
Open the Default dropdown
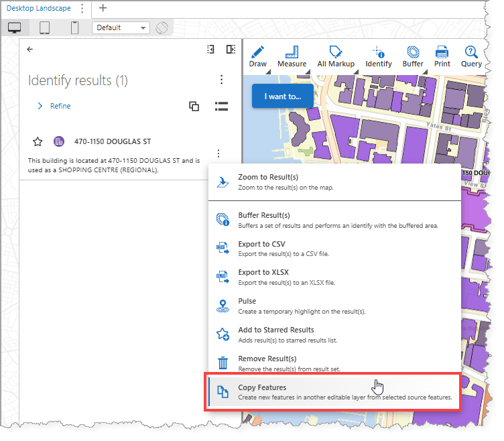coord(121,27)
